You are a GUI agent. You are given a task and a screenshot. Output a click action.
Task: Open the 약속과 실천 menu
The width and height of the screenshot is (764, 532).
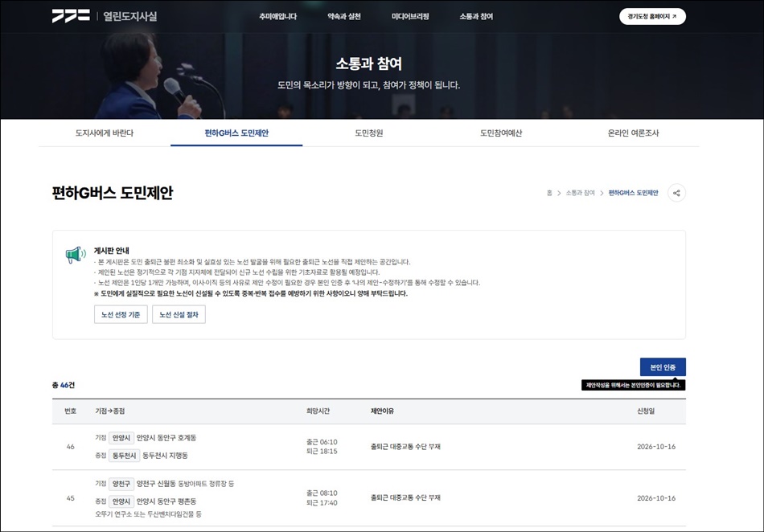pyautogui.click(x=344, y=17)
